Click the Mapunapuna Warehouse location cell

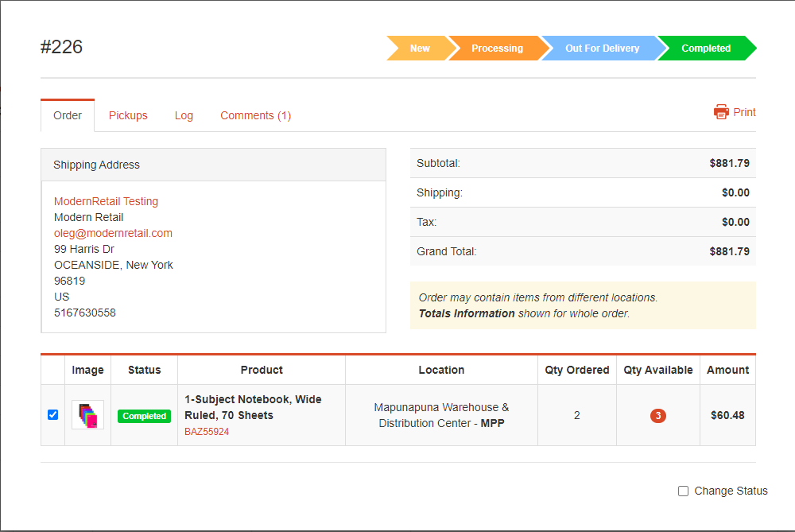[x=441, y=415]
